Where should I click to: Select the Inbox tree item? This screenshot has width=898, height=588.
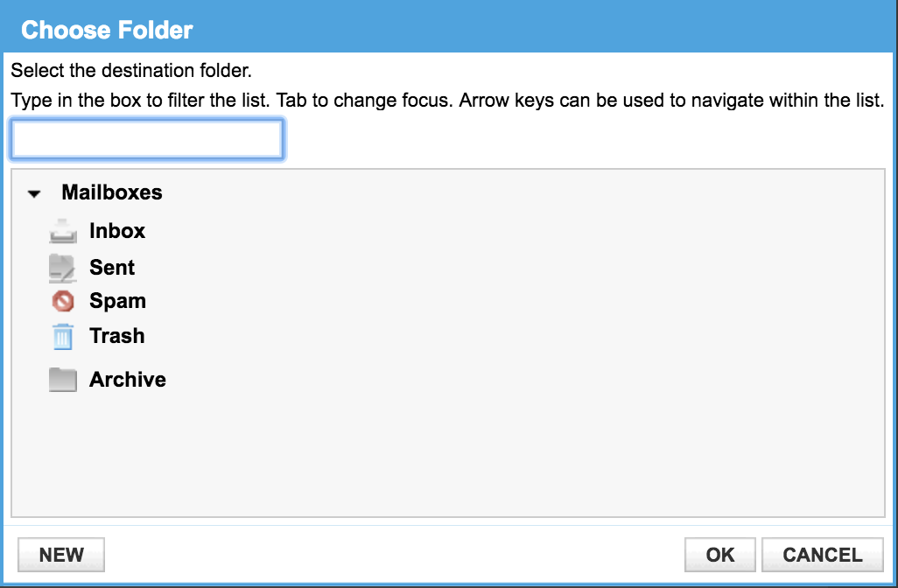117,231
